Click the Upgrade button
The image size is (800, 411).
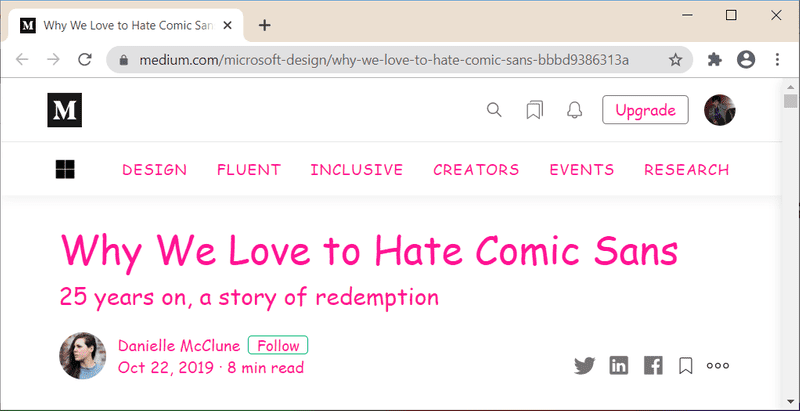click(x=645, y=110)
